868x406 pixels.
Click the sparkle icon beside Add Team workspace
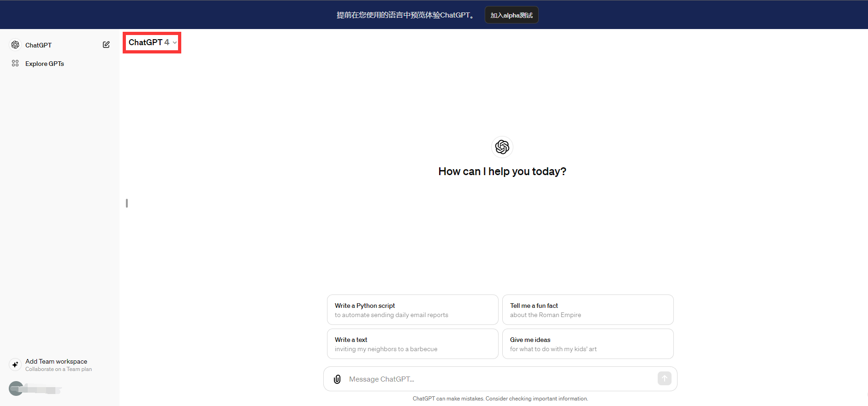tap(15, 365)
